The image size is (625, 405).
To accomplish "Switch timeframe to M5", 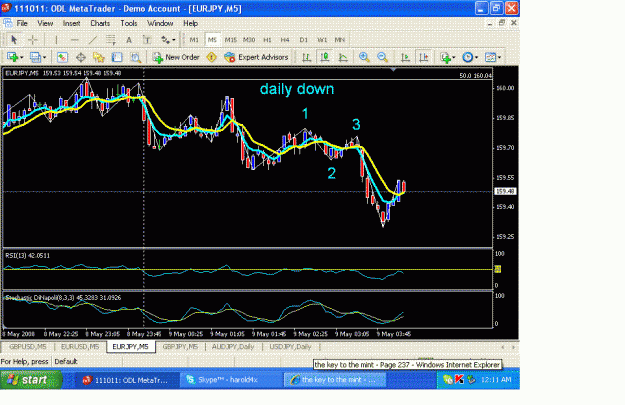I will tap(212, 40).
